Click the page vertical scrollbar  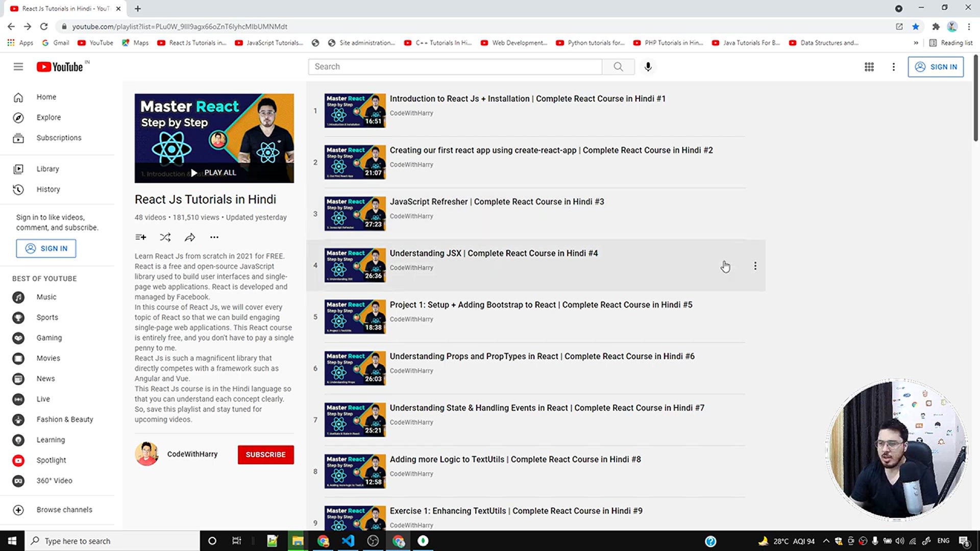pyautogui.click(x=975, y=97)
